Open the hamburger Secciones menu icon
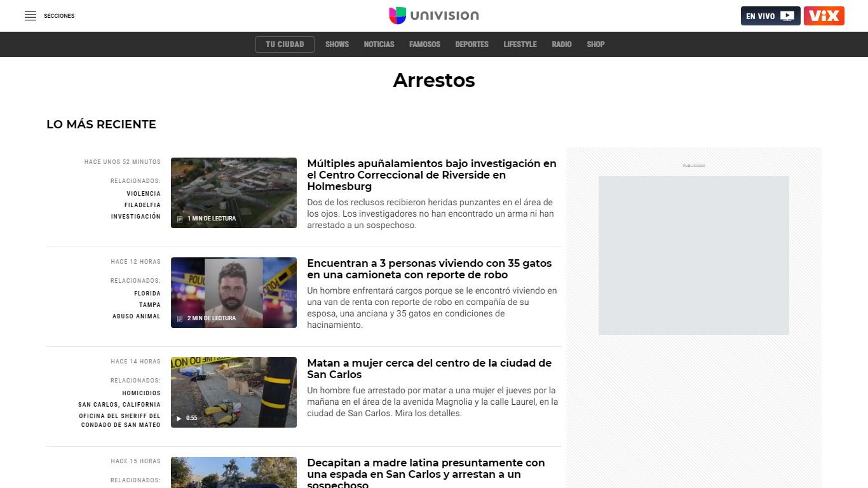 (x=31, y=16)
